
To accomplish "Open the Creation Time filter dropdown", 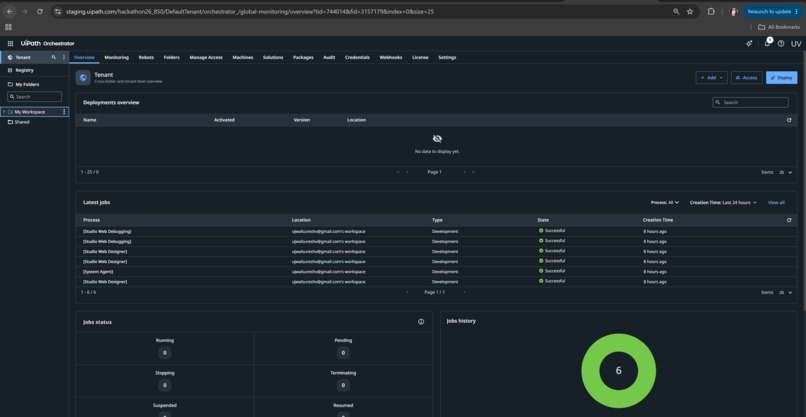I will (x=723, y=203).
